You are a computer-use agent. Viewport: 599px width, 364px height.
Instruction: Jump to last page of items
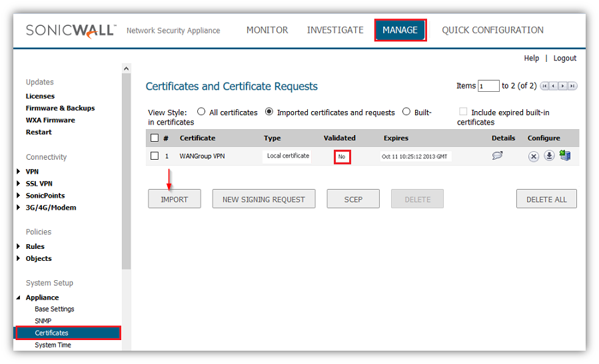click(572, 86)
